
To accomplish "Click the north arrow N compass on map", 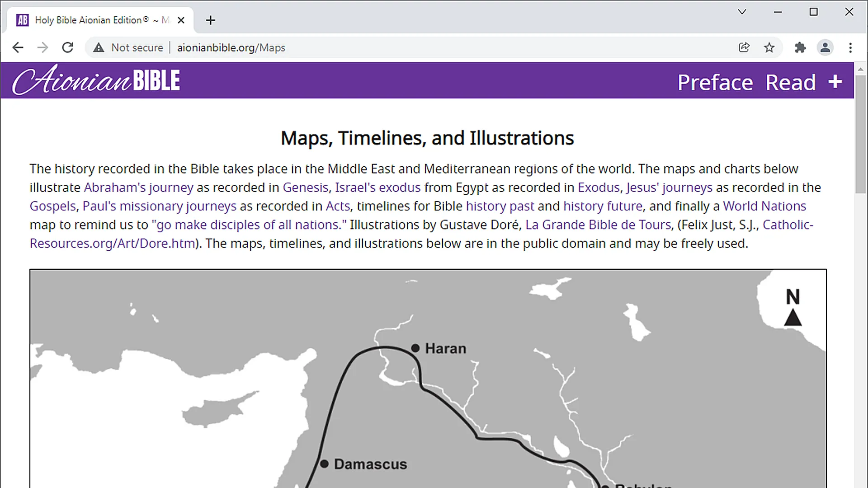I will click(793, 307).
